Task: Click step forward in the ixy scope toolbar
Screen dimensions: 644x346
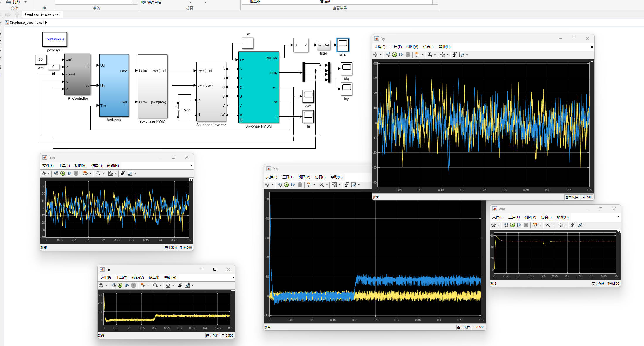Action: pyautogui.click(x=401, y=55)
